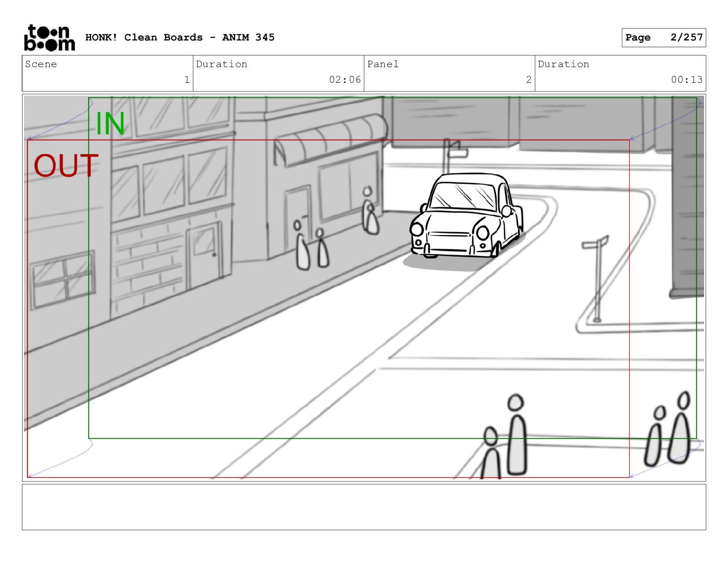Click the HONK! Clean Boards title text

180,38
